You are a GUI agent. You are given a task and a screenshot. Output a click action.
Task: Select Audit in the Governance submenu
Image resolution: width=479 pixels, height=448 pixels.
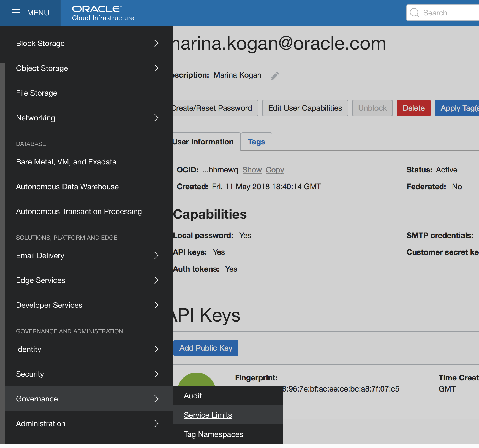point(228,396)
